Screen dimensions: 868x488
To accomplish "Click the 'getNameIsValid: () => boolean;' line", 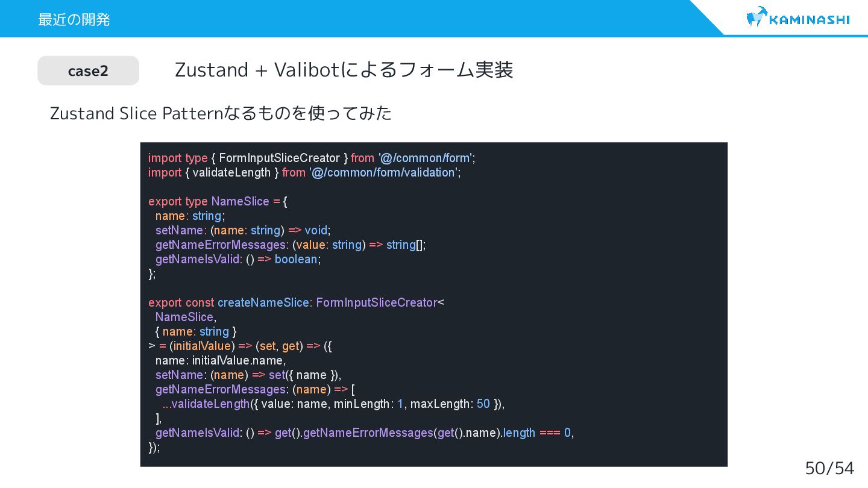I will click(238, 259).
